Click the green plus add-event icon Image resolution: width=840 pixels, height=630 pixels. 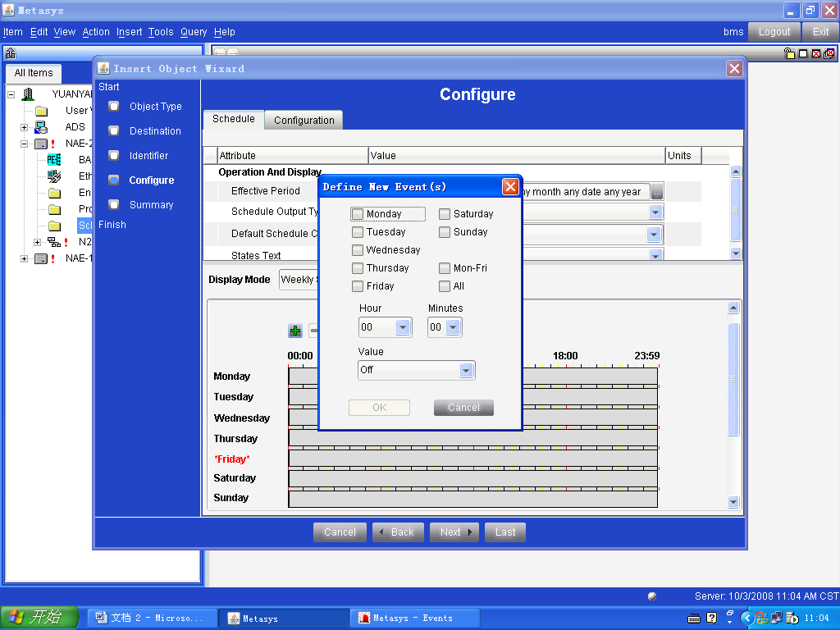pos(295,331)
